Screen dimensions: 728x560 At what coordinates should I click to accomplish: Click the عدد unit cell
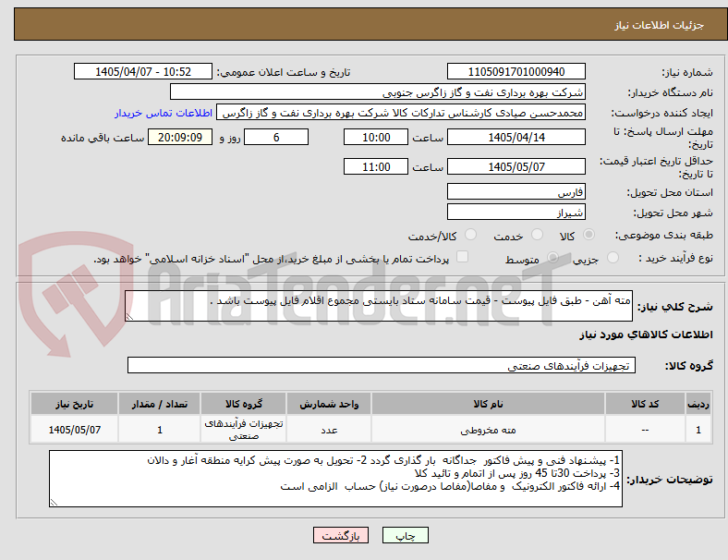[329, 430]
